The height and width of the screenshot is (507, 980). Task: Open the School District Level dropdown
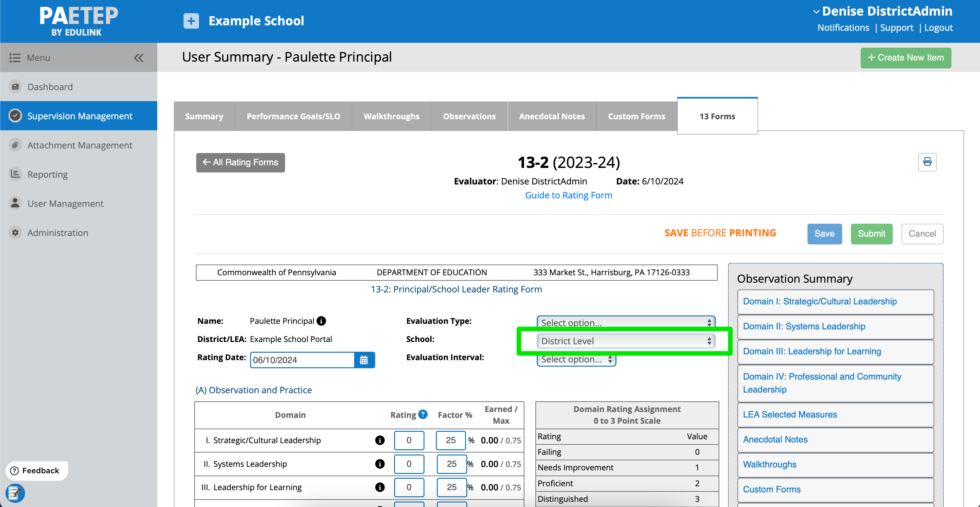(626, 341)
